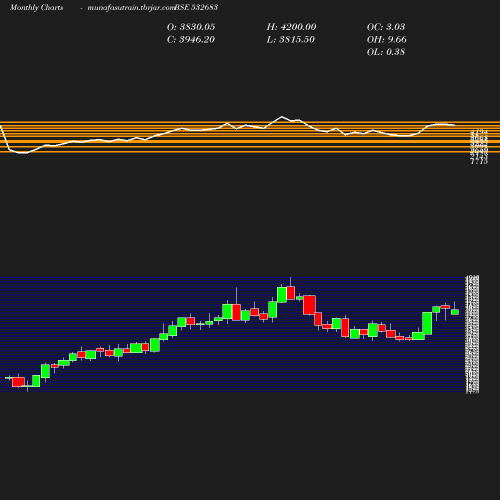Click the high value "H: 4200.00"
Viewport: 500px width, 500px height.
[x=291, y=27]
